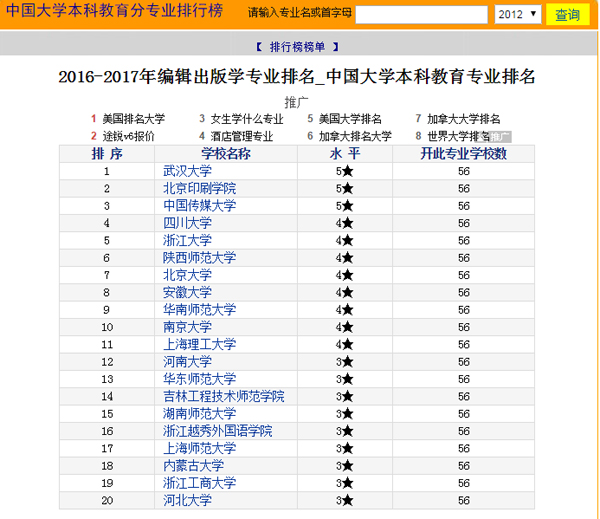Click the five-star rating in 武汉大学 row

(343, 171)
